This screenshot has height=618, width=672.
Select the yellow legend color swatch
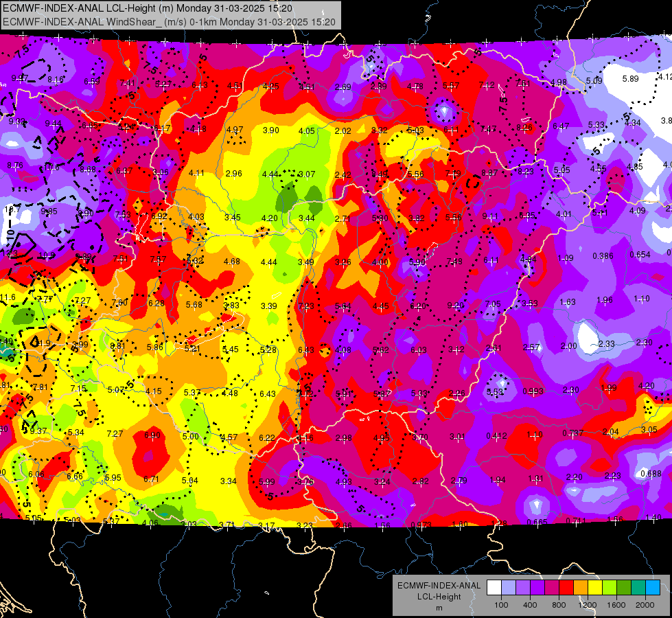(x=595, y=588)
